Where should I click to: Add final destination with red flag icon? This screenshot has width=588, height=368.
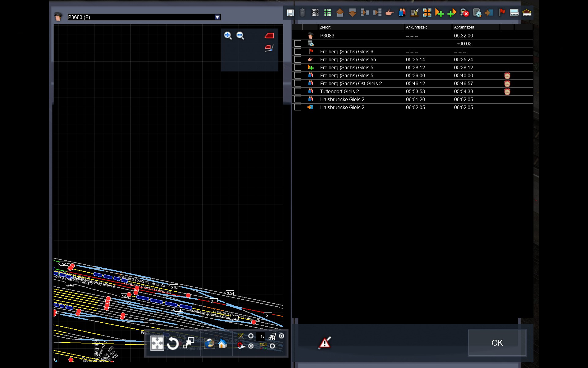502,13
